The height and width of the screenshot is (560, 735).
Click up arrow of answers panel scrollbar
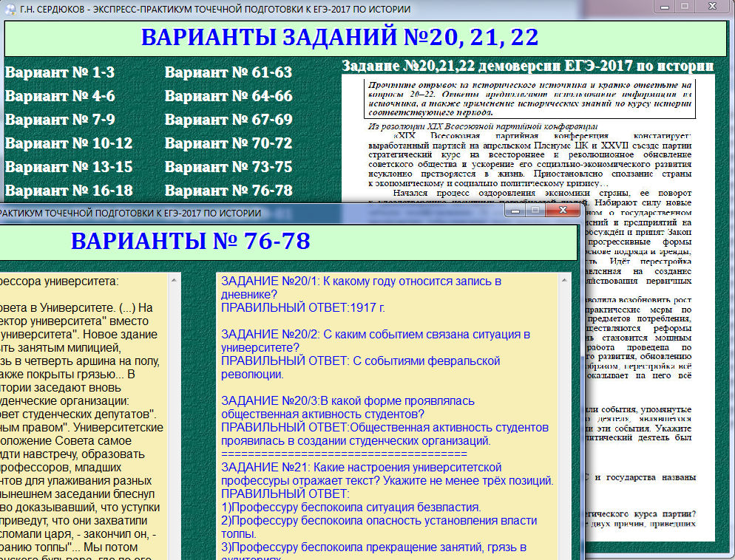pos(564,280)
